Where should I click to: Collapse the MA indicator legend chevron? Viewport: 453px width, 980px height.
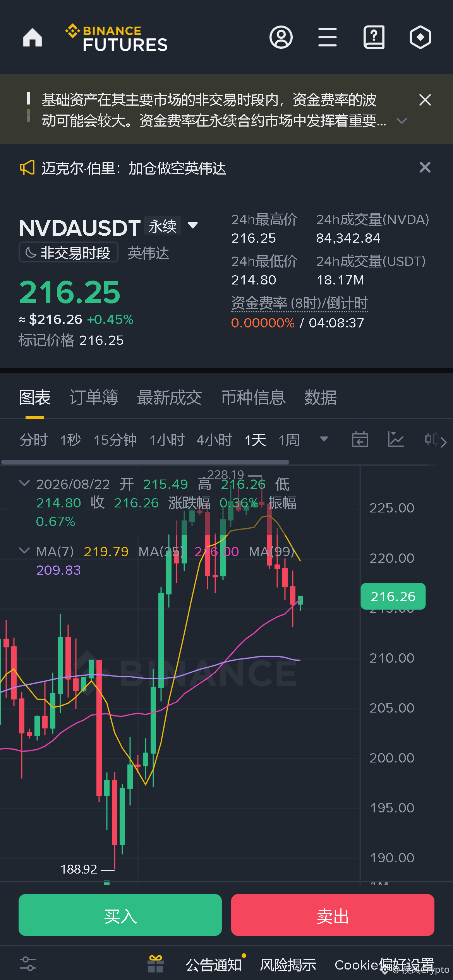coord(24,550)
